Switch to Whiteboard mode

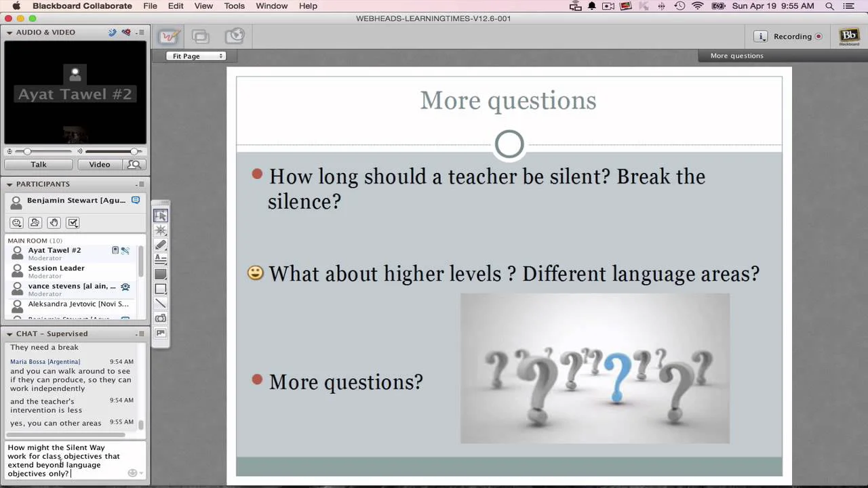(x=168, y=37)
